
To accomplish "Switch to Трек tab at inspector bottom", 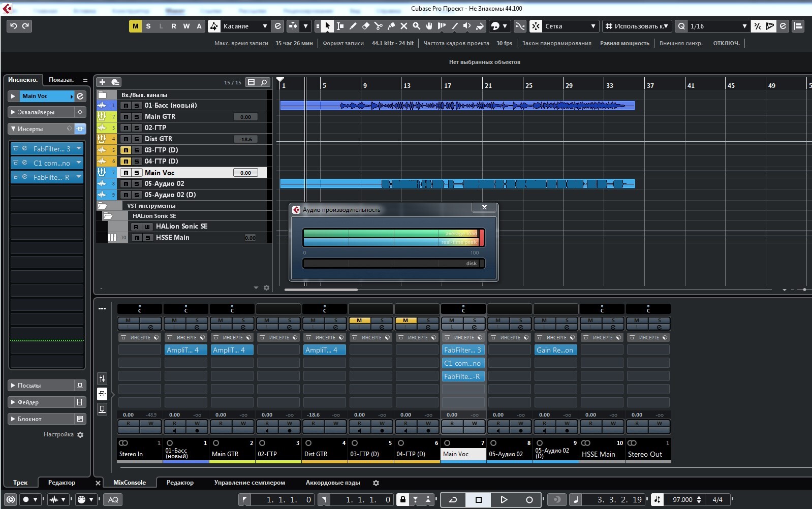I will [20, 483].
